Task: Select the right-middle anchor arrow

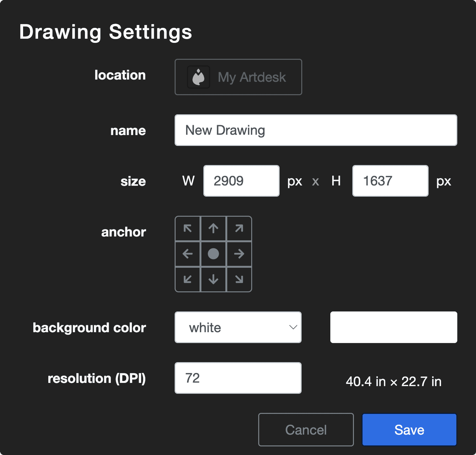Action: [239, 254]
